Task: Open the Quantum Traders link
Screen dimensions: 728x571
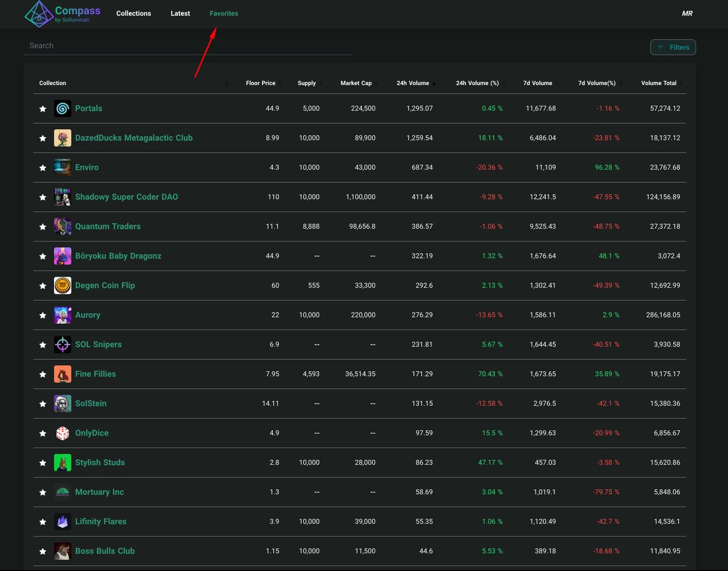Action: pos(108,226)
